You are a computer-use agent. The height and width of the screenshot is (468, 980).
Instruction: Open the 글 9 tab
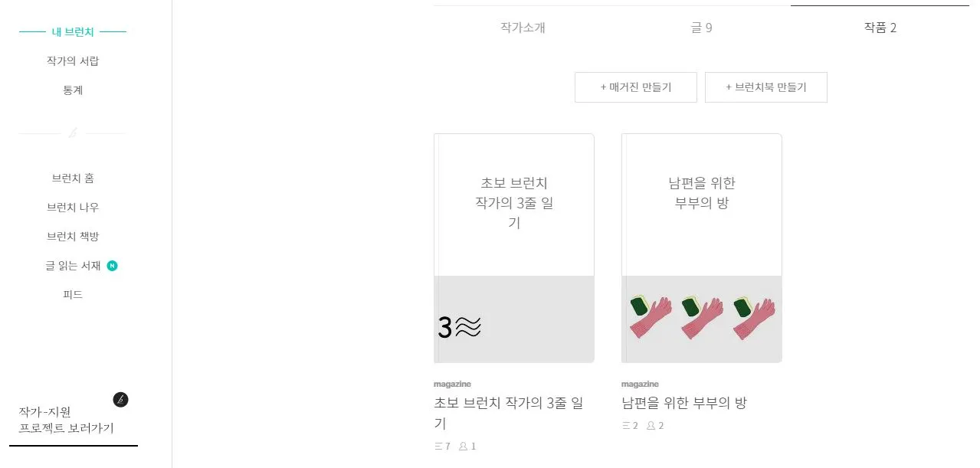click(x=700, y=28)
